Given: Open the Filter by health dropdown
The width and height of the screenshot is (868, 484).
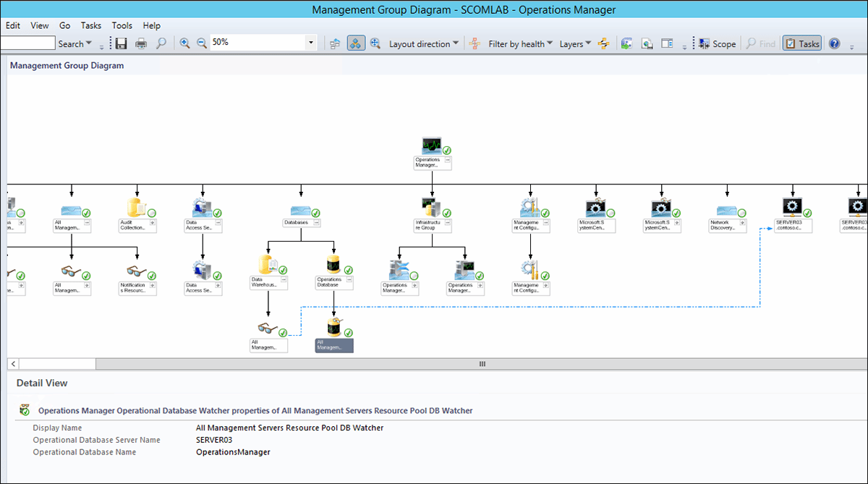Looking at the screenshot, I should click(517, 43).
